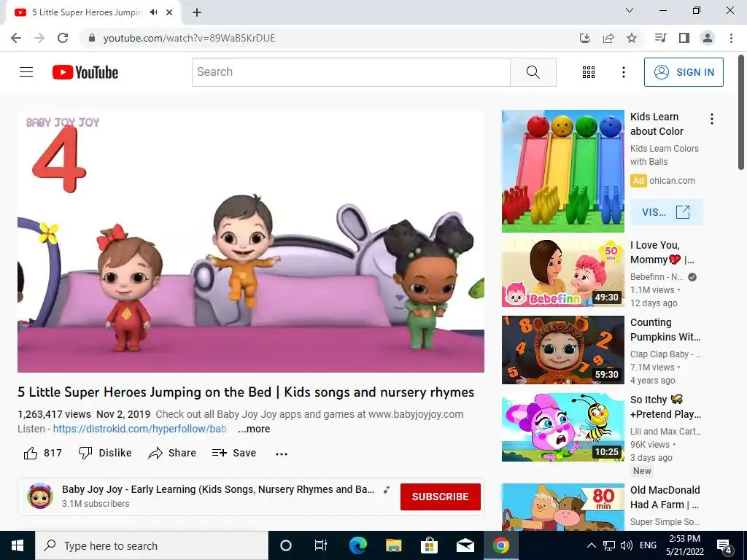This screenshot has width=747, height=560.
Task: Click 'Lili and Max Cart...' channel name
Action: 665,431
